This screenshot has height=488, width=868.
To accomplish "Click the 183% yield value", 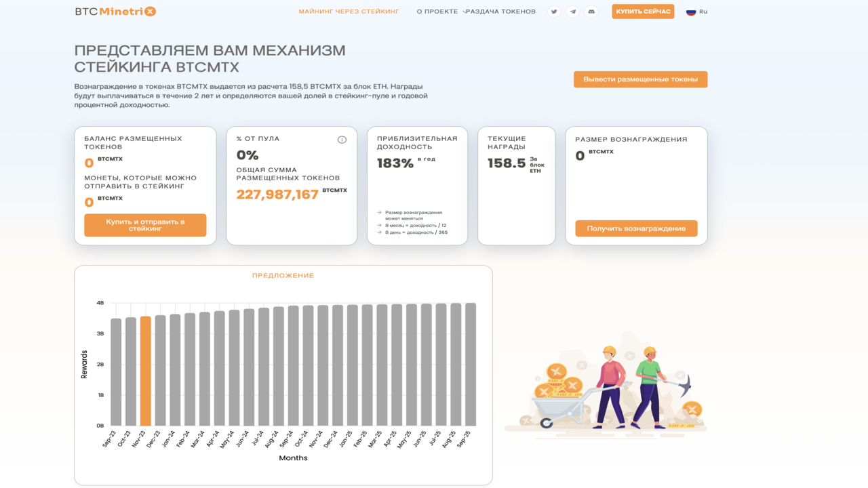I will click(x=395, y=163).
